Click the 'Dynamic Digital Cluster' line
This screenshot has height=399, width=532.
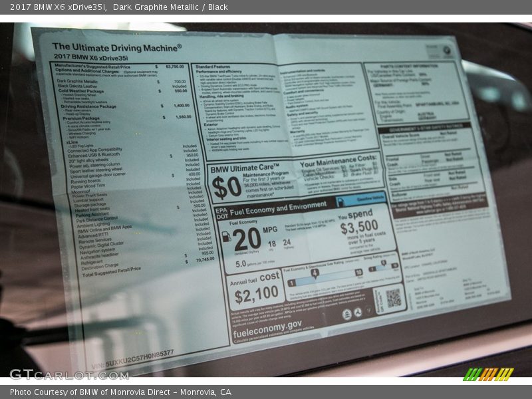[x=102, y=245]
